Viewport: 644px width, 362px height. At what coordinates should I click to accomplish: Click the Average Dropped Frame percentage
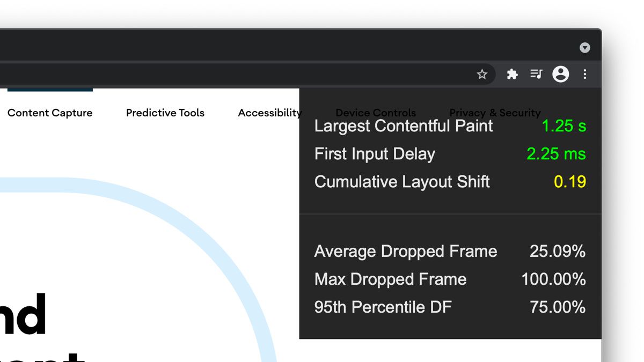[x=553, y=251]
